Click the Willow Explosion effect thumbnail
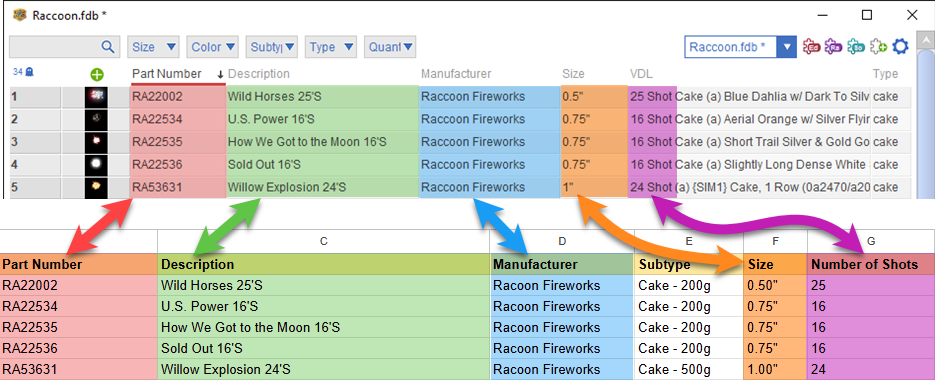This screenshot has height=380, width=935. [x=96, y=187]
